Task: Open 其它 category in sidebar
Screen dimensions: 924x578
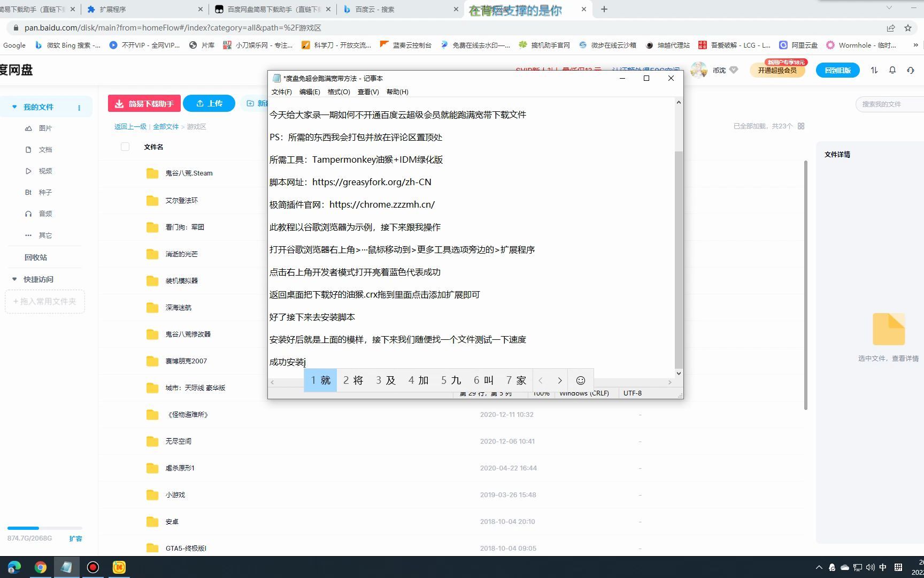Action: [x=45, y=235]
